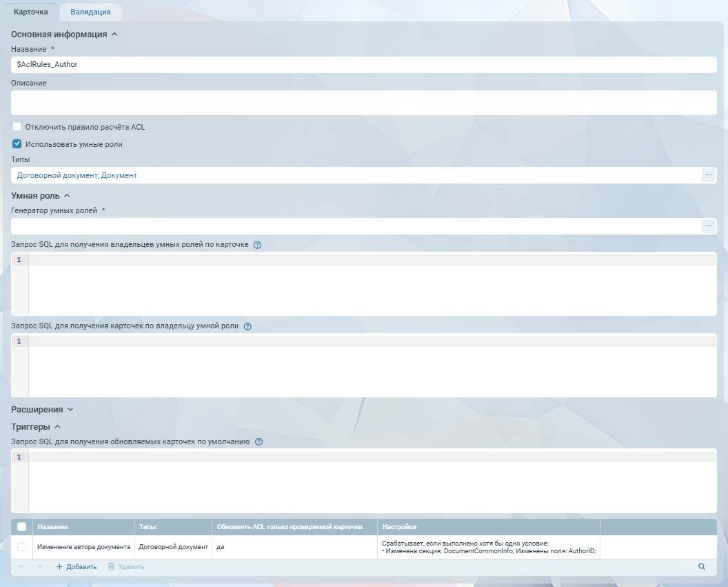Show help for карточек по владельцу SQL query
The width and height of the screenshot is (728, 587).
pyautogui.click(x=247, y=327)
